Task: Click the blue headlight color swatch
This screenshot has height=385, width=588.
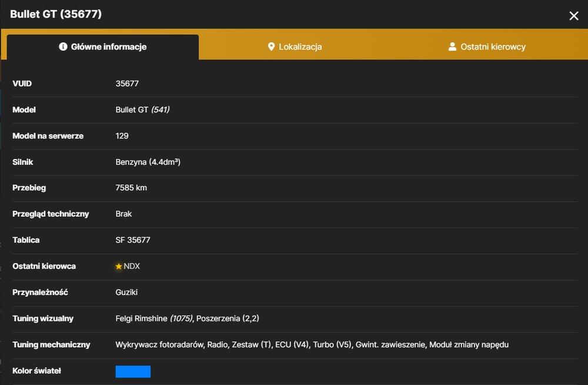Action: coord(133,371)
